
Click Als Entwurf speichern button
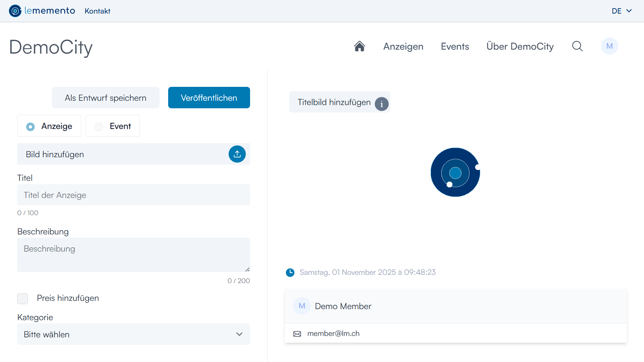point(106,98)
